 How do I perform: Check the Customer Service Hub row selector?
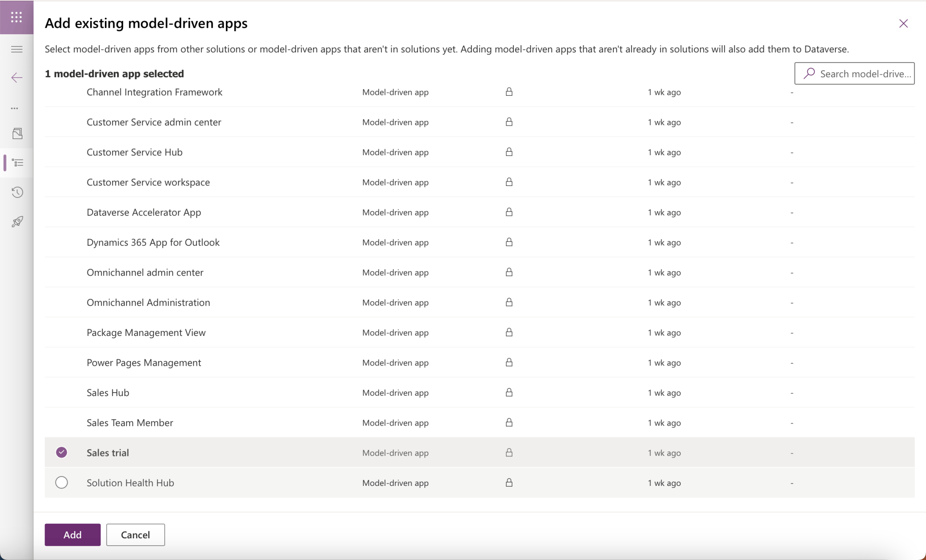(62, 152)
